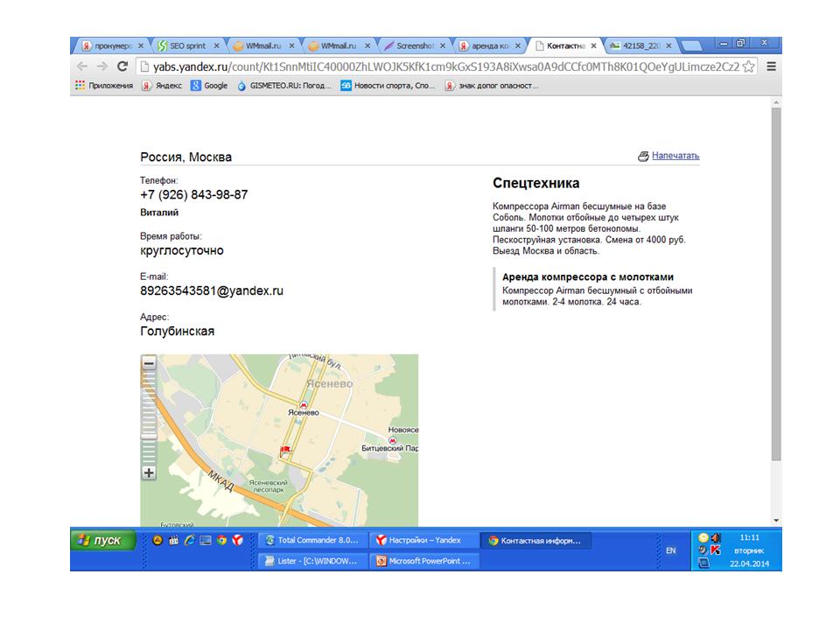Open Приложения apps bookmark
The width and height of the screenshot is (840, 630).
point(104,85)
